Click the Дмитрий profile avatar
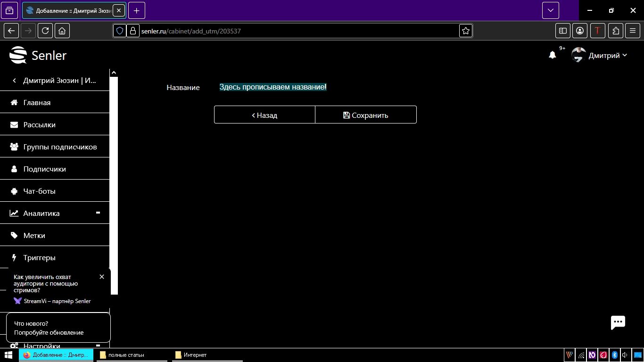Screen dimensions: 644x362 point(578,55)
